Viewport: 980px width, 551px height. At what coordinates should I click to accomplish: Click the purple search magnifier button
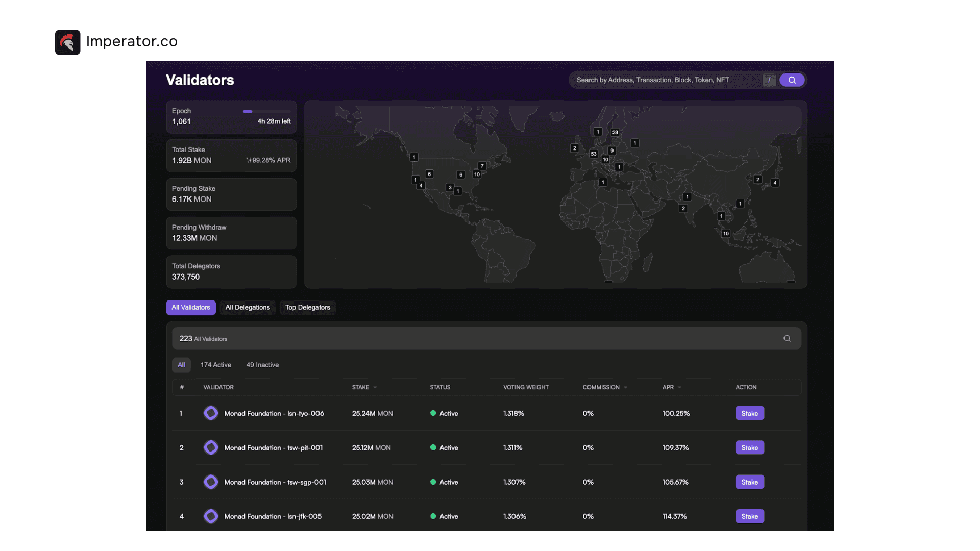792,80
